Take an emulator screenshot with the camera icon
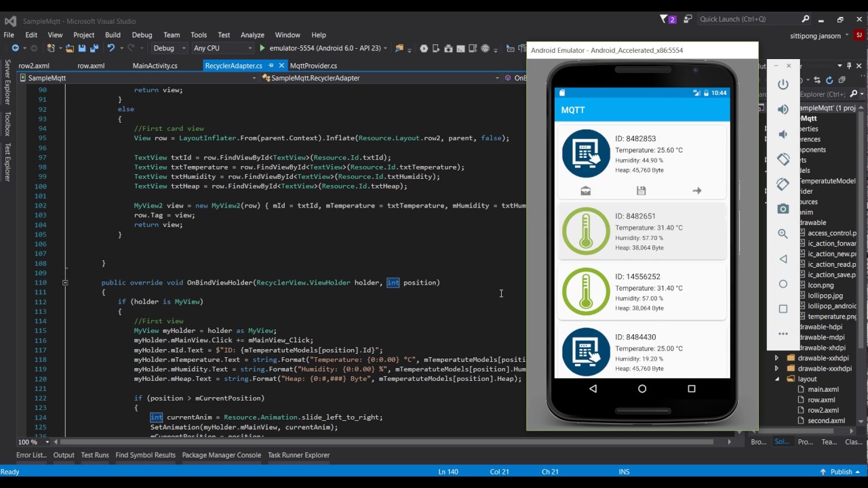The height and width of the screenshot is (488, 868). pos(783,209)
